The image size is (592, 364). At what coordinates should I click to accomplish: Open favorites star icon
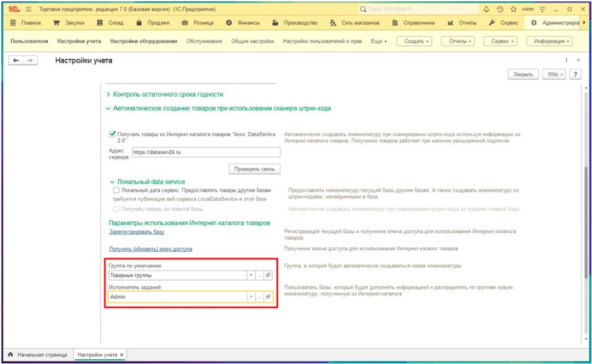[x=514, y=9]
